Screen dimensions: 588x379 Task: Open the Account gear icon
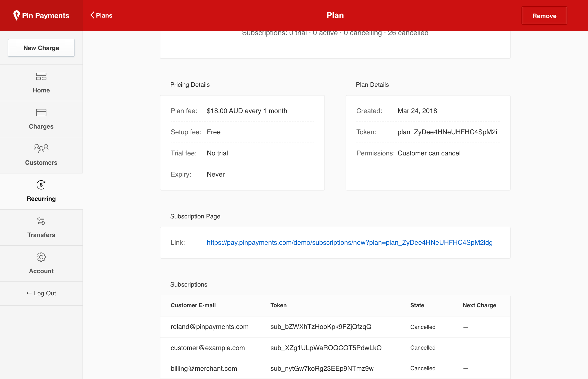click(41, 257)
